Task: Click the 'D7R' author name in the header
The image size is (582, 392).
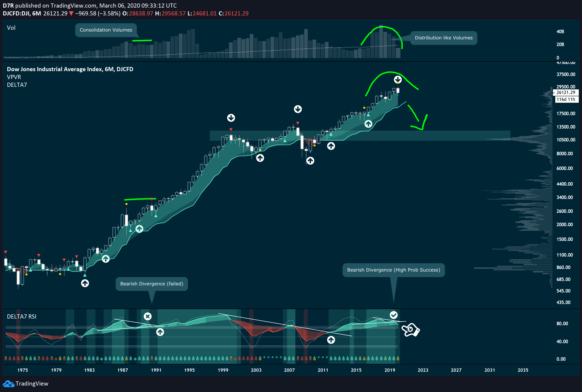Action: coord(8,6)
